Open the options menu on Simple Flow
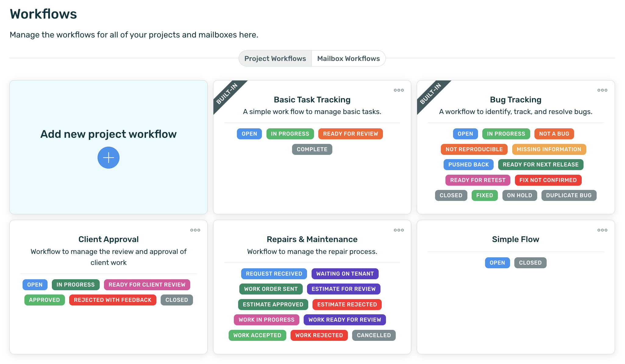The height and width of the screenshot is (364, 625). coord(602,230)
